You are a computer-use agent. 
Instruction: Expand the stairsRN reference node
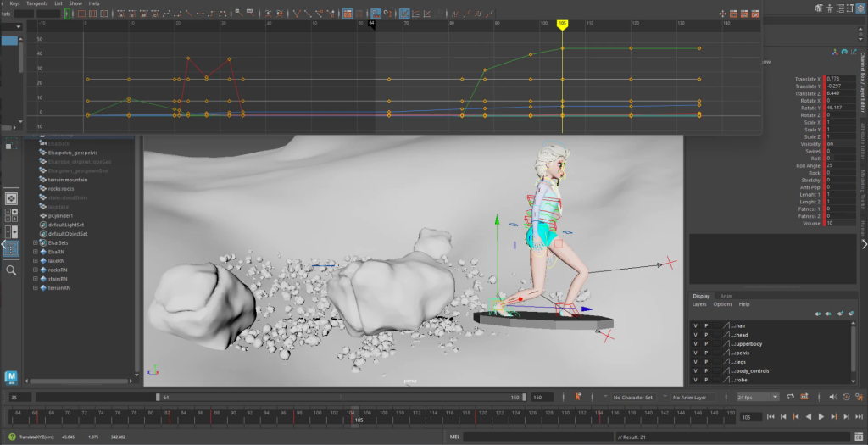tap(36, 279)
